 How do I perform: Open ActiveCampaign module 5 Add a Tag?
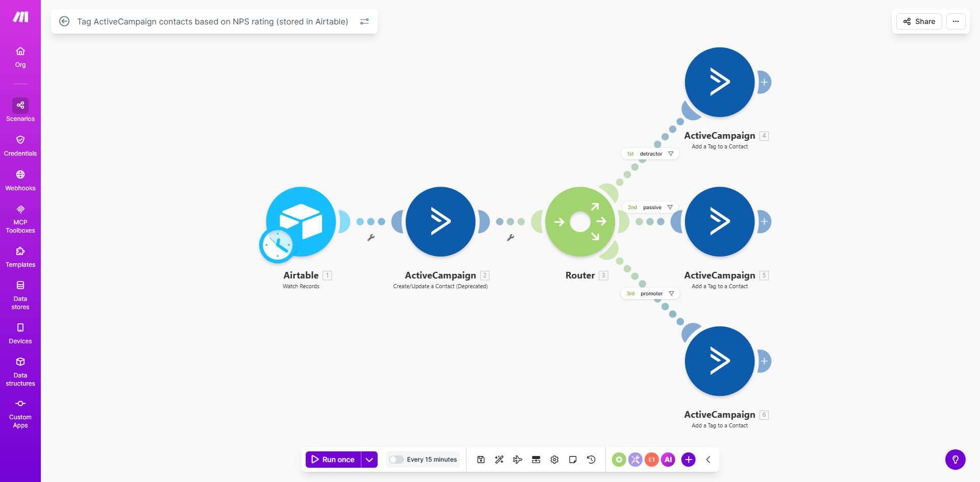[x=720, y=221]
